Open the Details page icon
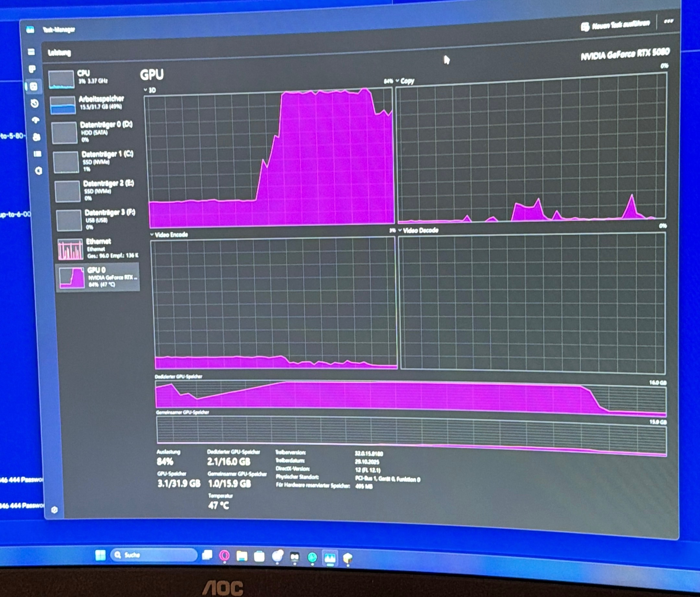 [38, 154]
